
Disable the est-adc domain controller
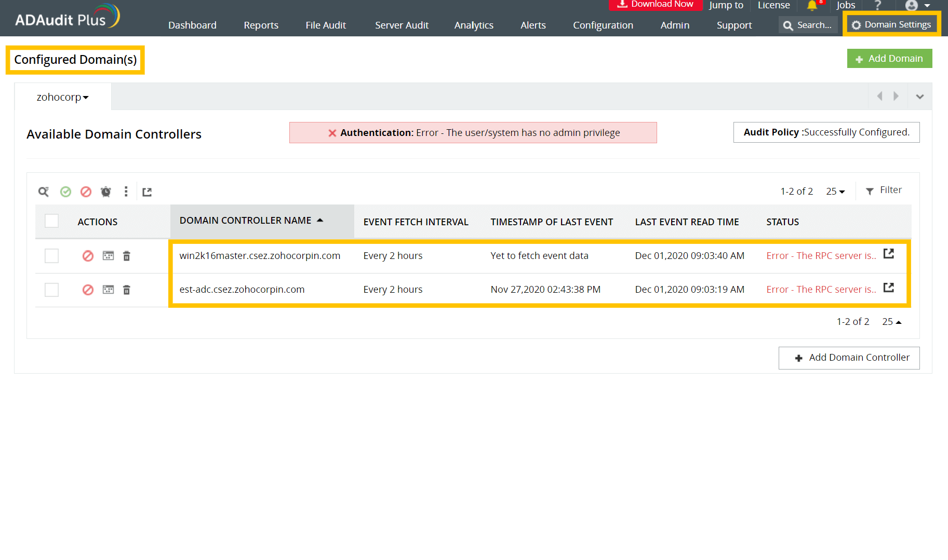pos(88,290)
